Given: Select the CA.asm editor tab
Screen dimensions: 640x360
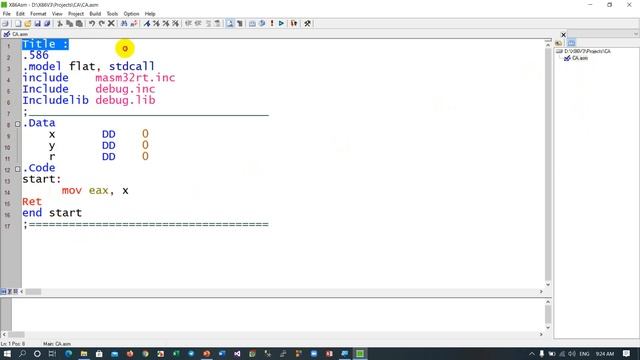Looking at the screenshot, I should tap(16, 34).
